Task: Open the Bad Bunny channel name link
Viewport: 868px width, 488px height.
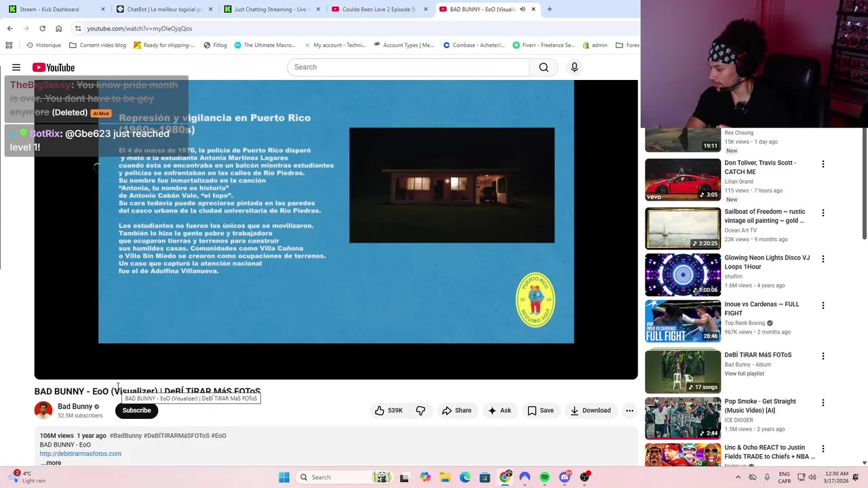Action: pyautogui.click(x=75, y=406)
